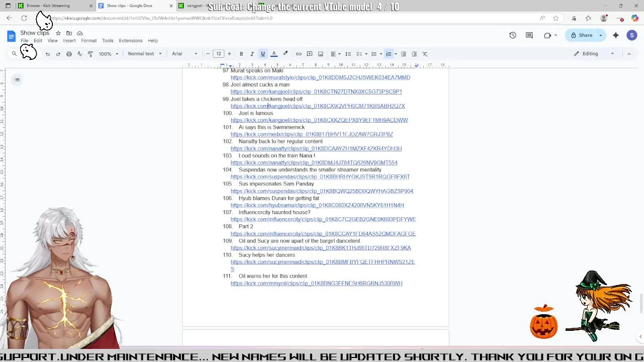
Task: Open the View menu
Action: pyautogui.click(x=52, y=41)
